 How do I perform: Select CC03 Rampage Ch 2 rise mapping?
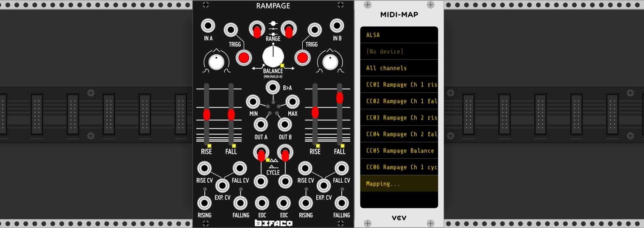point(399,117)
